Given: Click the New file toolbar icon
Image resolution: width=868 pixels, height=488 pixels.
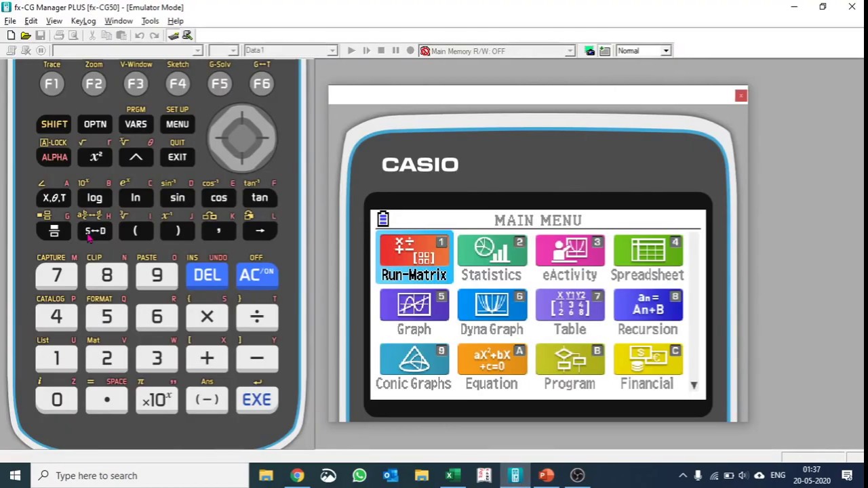Looking at the screenshot, I should tap(11, 35).
